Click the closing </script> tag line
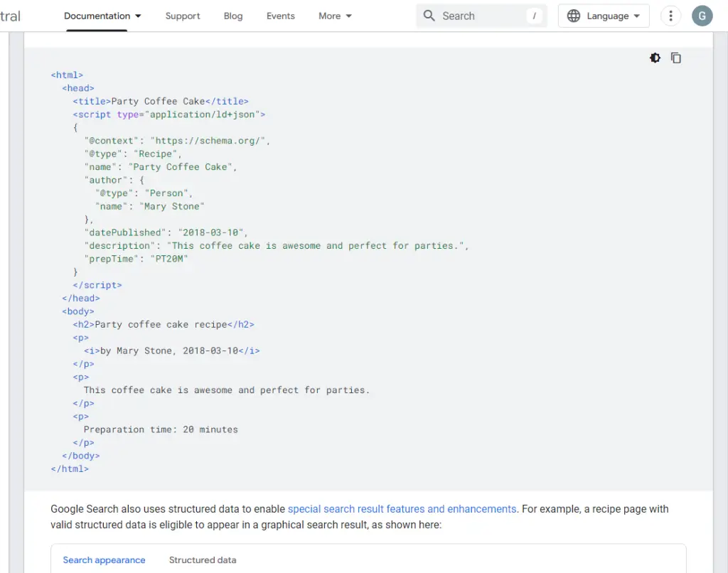 pos(97,285)
